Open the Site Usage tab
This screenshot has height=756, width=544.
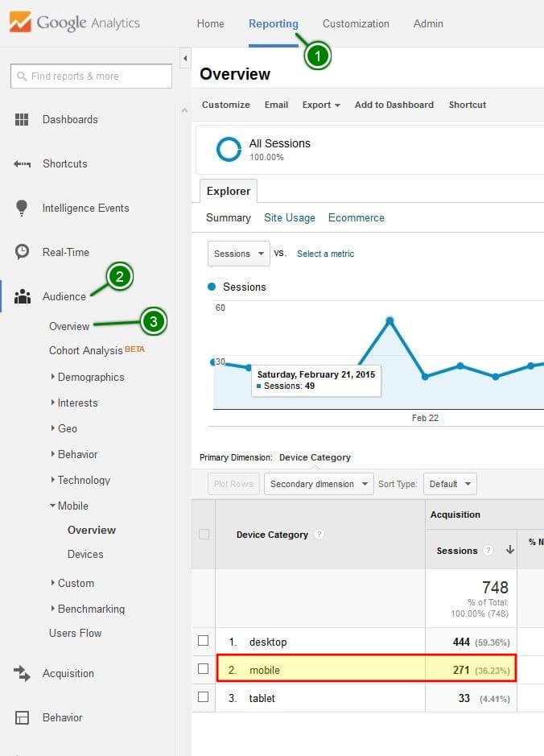point(289,217)
